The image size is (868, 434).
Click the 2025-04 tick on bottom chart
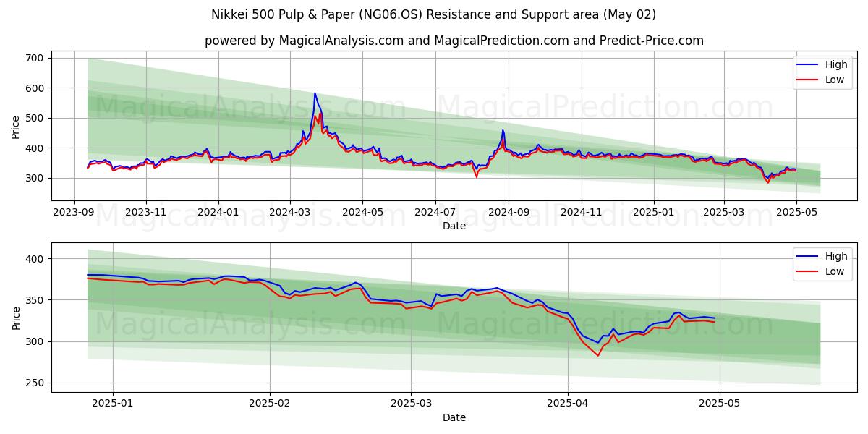coord(568,404)
